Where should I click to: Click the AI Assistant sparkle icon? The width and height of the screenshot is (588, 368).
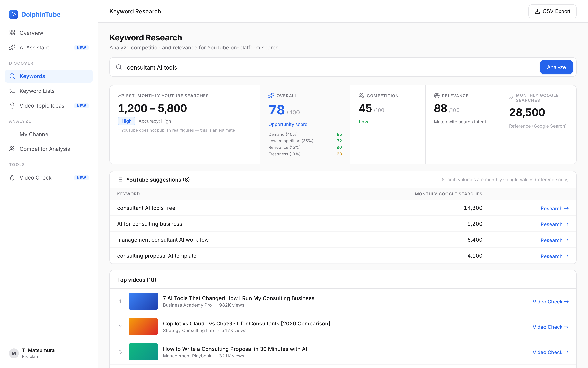12,47
